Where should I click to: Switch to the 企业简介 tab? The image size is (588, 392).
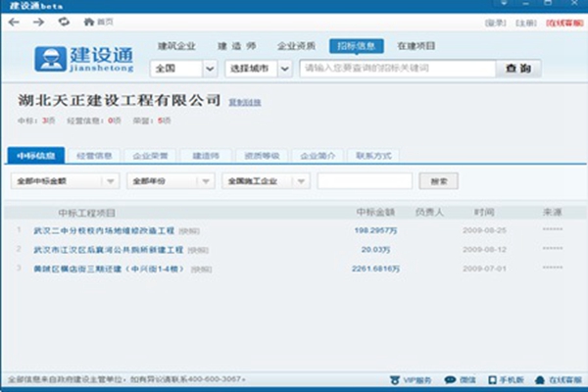click(x=318, y=156)
